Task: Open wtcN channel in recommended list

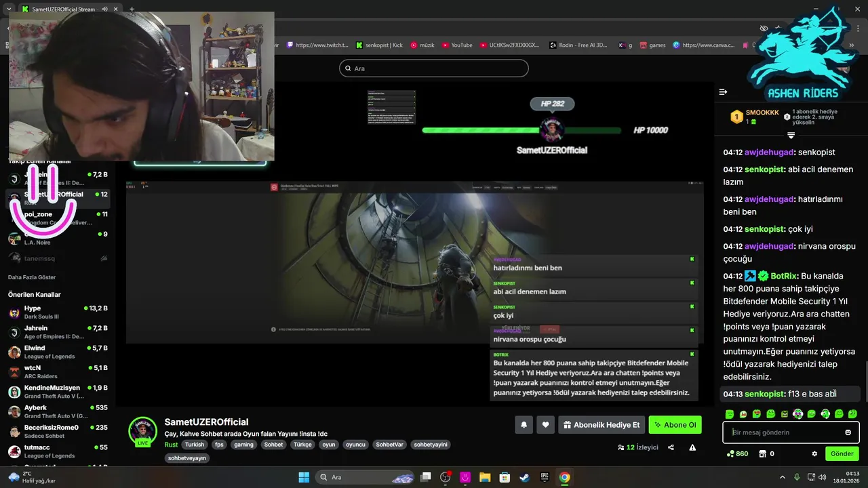Action: tap(58, 371)
